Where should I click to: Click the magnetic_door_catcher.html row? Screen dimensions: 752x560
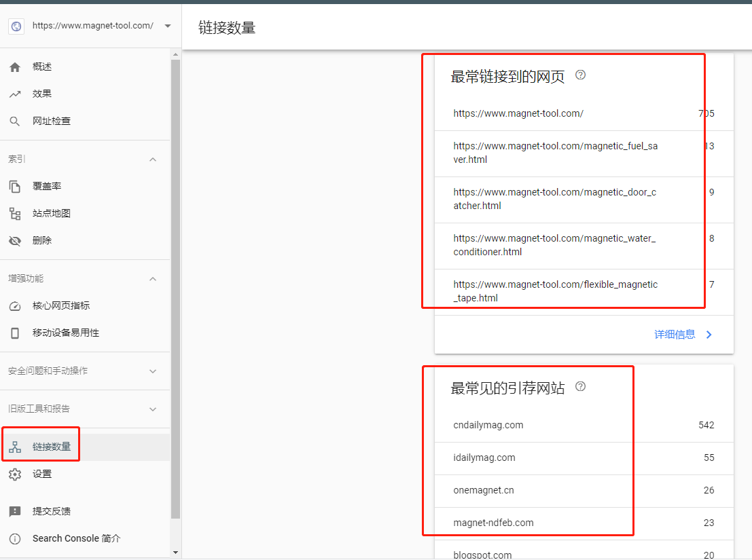pos(584,200)
